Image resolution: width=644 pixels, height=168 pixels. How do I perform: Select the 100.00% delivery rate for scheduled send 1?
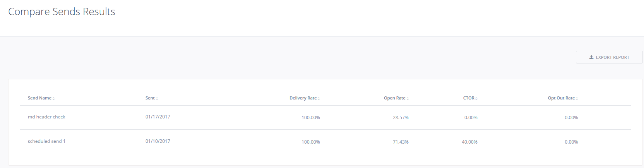tap(311, 142)
